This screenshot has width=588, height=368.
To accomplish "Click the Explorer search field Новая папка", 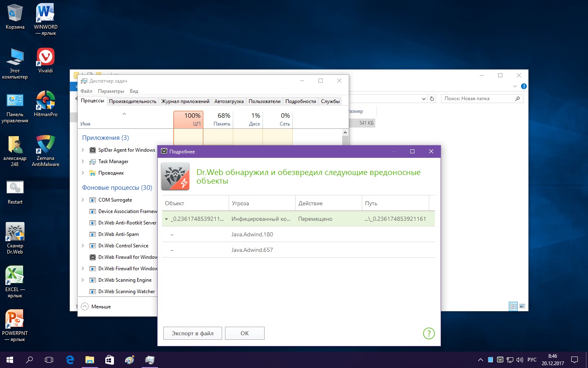I will pos(478,99).
